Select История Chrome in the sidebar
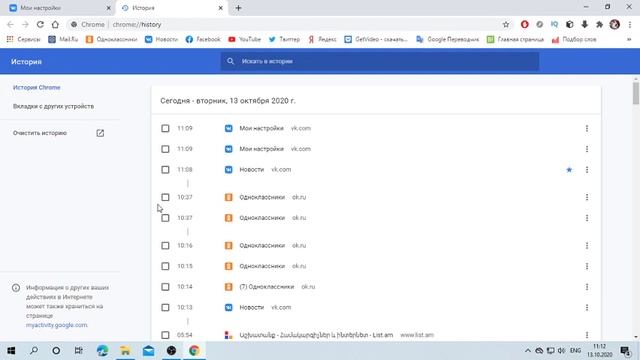This screenshot has height=360, width=640. (36, 87)
